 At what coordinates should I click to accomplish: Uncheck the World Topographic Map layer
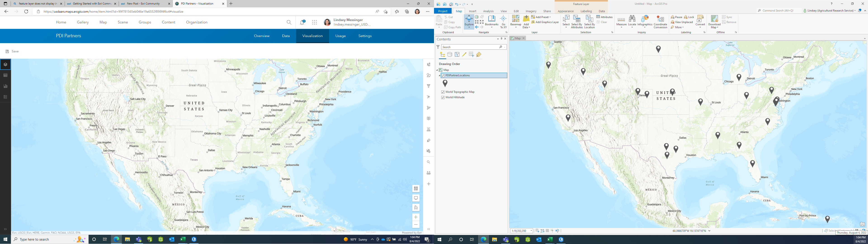[443, 92]
